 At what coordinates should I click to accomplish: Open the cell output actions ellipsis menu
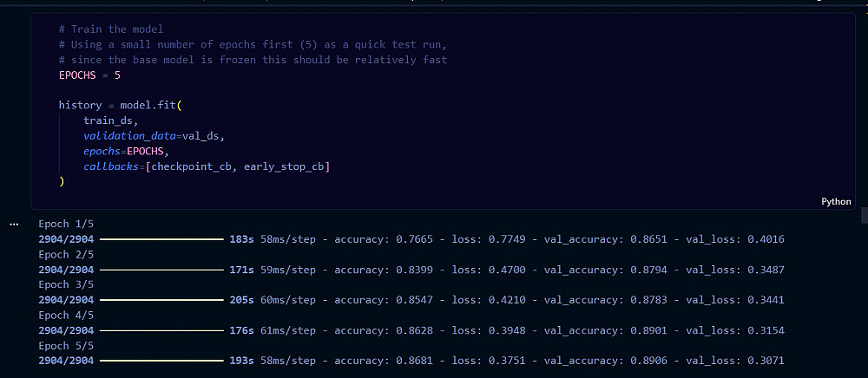click(x=15, y=225)
